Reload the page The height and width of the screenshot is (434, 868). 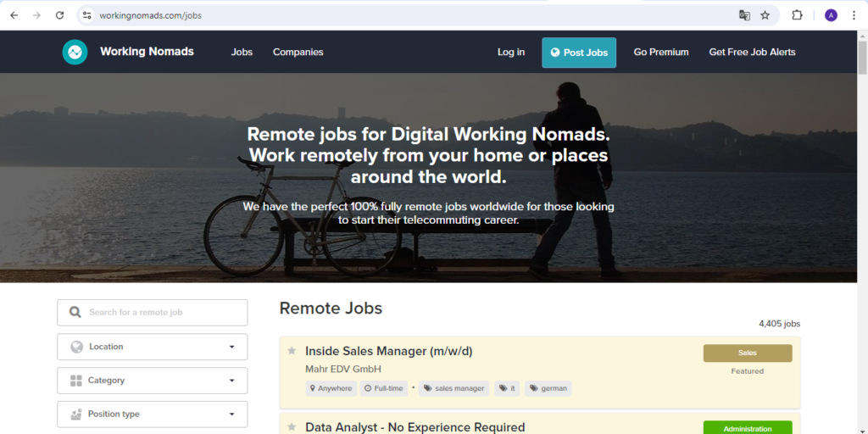coord(59,15)
